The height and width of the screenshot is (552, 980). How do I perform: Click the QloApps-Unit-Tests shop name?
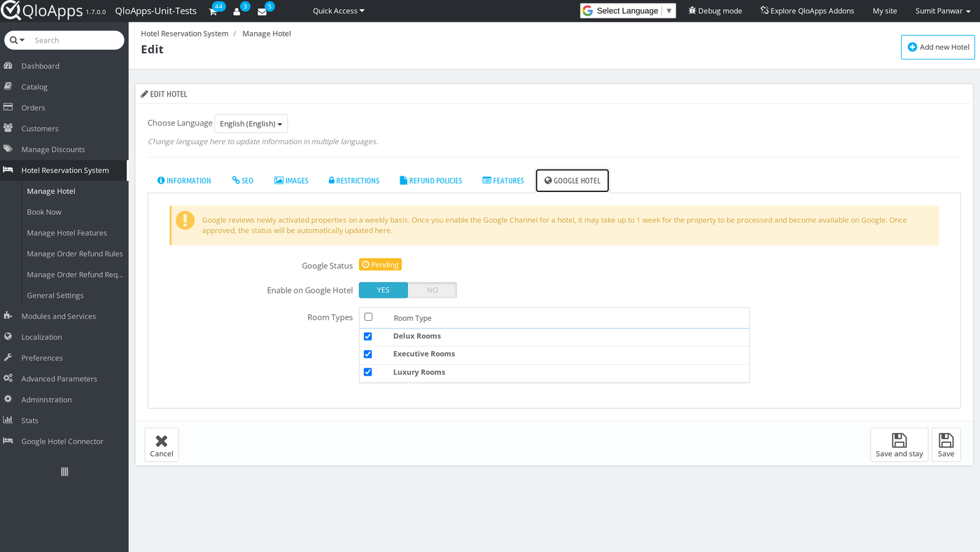point(155,11)
